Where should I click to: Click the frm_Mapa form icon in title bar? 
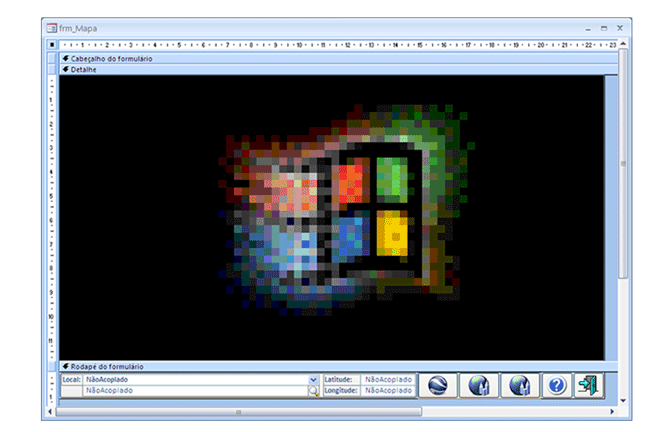click(51, 28)
